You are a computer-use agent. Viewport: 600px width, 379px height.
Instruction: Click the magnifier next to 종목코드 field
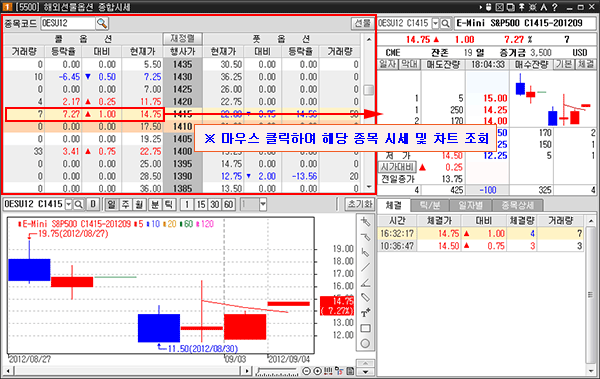pyautogui.click(x=102, y=23)
